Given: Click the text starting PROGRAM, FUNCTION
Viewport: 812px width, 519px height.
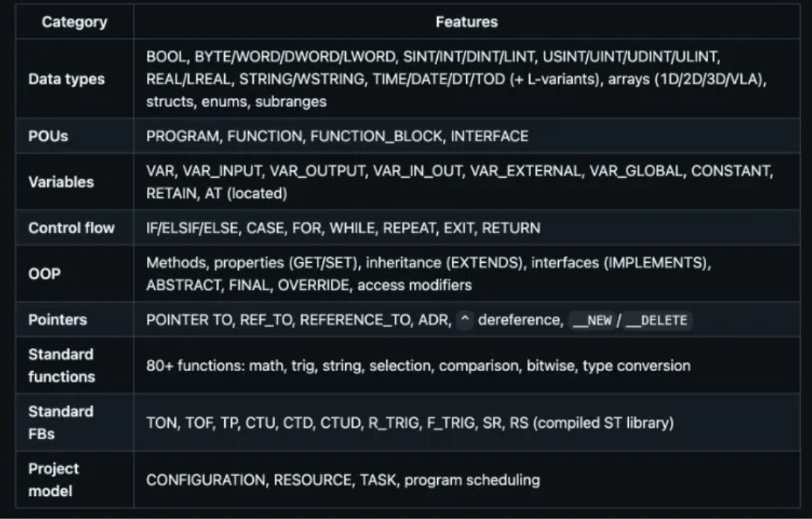Looking at the screenshot, I should click(x=337, y=136).
